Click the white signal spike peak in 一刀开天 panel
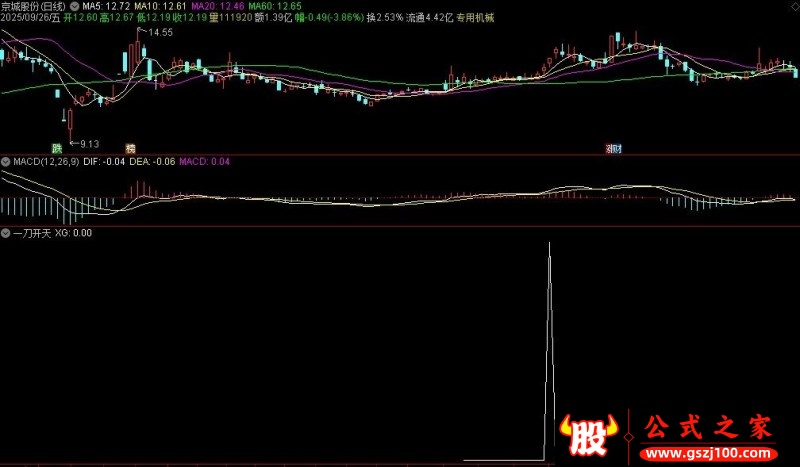 tap(549, 246)
